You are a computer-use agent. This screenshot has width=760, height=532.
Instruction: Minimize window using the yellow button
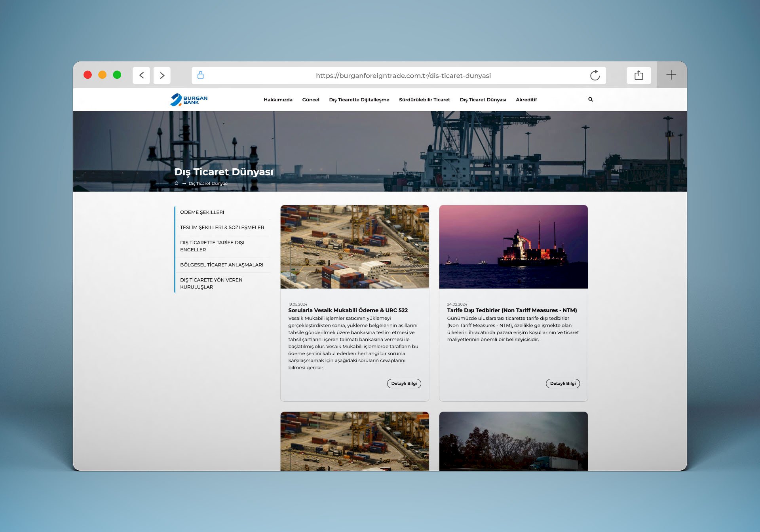[103, 75]
